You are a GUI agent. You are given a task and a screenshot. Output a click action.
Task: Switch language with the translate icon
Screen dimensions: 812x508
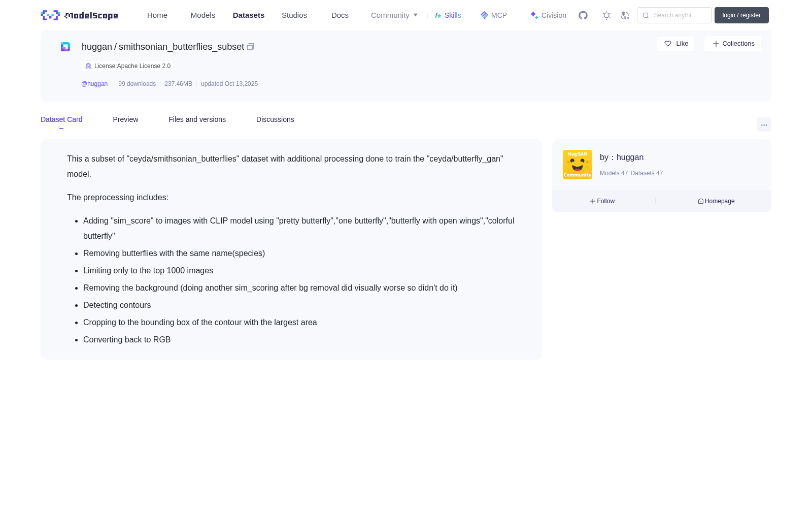click(625, 15)
